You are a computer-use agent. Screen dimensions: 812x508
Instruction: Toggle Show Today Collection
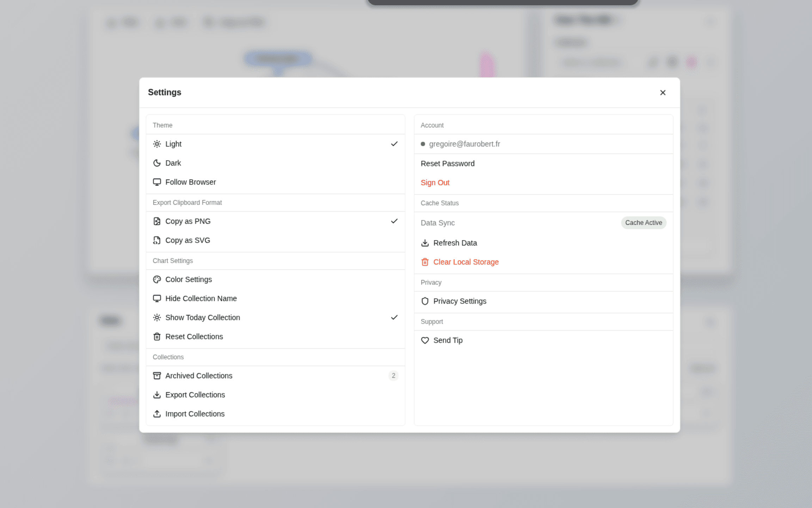(276, 317)
